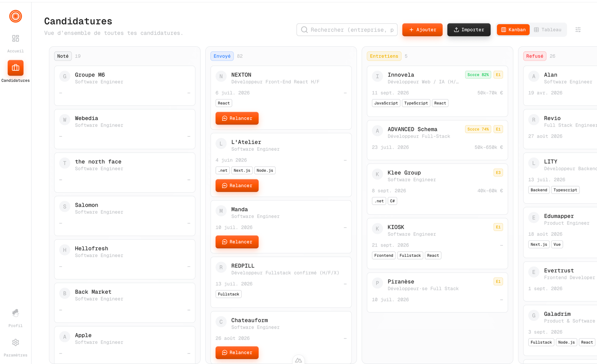Screen dimensions: 597x364
Task: Click the C# tag on Klee Group card
Action: click(x=393, y=201)
